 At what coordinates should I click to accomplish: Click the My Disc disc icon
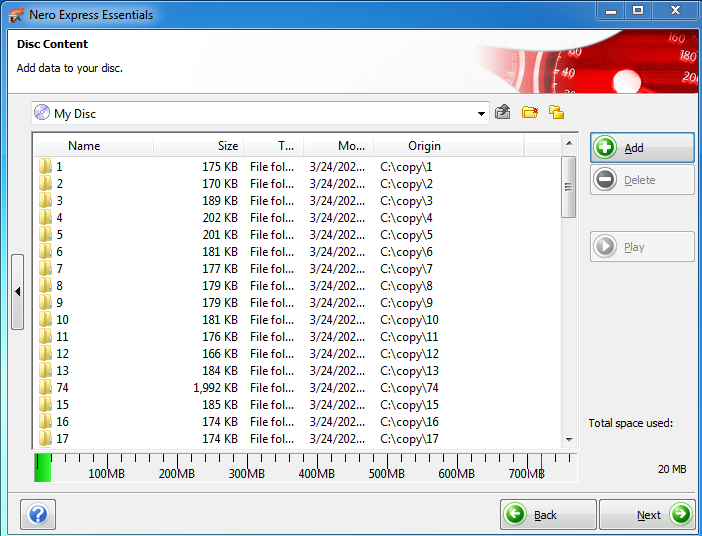42,112
